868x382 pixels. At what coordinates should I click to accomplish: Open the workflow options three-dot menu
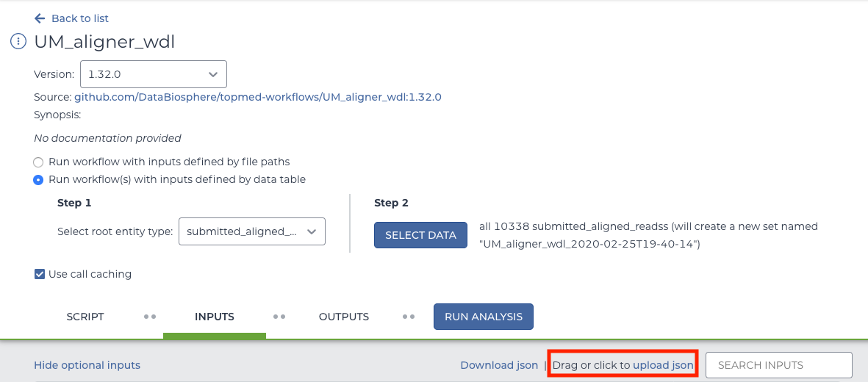click(x=19, y=42)
